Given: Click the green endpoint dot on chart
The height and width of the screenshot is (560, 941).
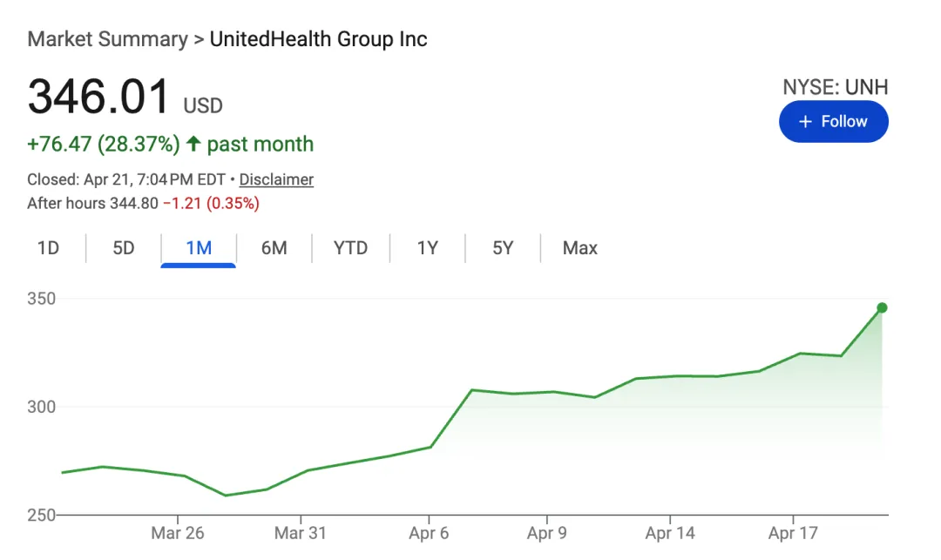Looking at the screenshot, I should point(882,307).
